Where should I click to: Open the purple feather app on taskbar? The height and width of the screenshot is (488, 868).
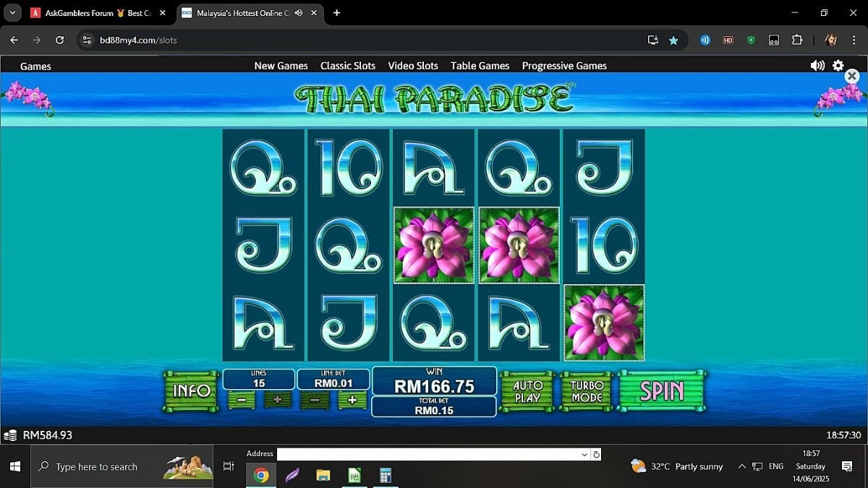(292, 475)
